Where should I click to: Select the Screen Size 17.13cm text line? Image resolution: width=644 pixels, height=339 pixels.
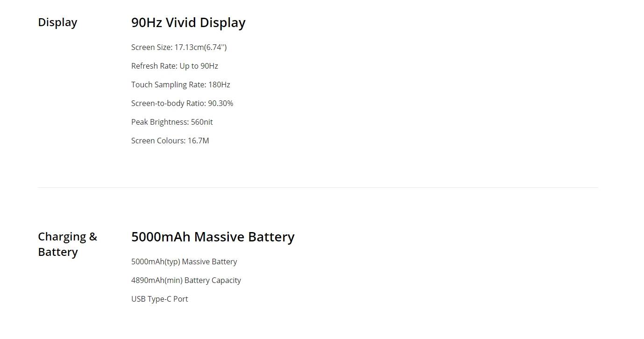point(179,47)
